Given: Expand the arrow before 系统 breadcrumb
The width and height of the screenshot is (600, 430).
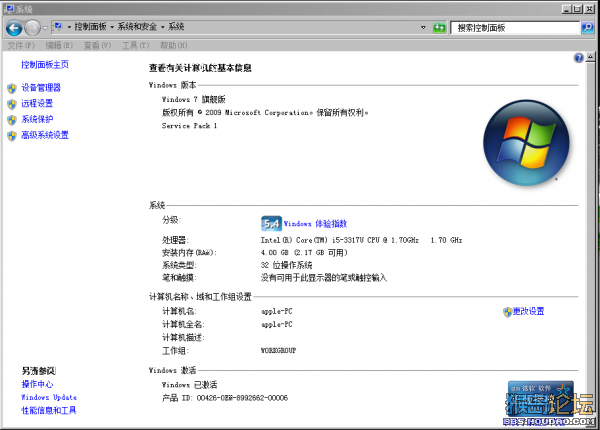Looking at the screenshot, I should (163, 27).
